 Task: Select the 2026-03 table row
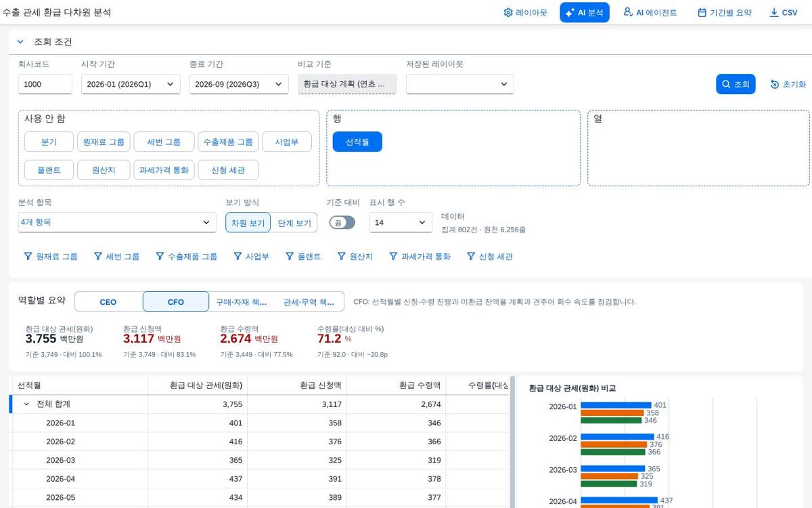pos(260,461)
